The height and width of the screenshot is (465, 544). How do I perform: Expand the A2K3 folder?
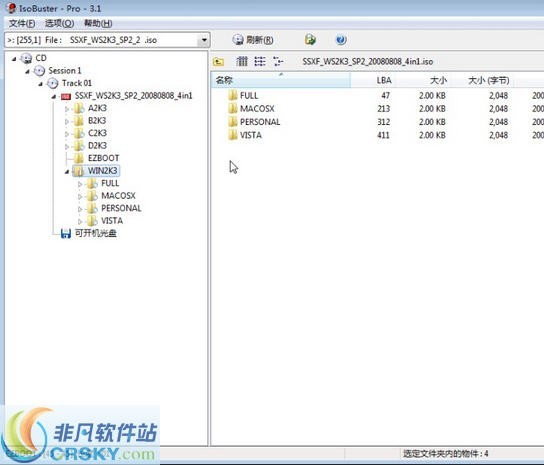point(67,109)
